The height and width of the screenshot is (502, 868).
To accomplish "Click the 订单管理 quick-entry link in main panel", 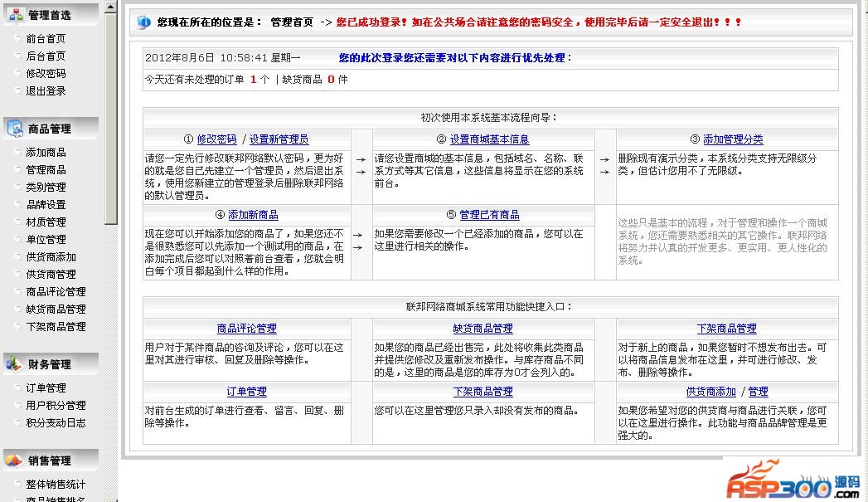I will 247,392.
